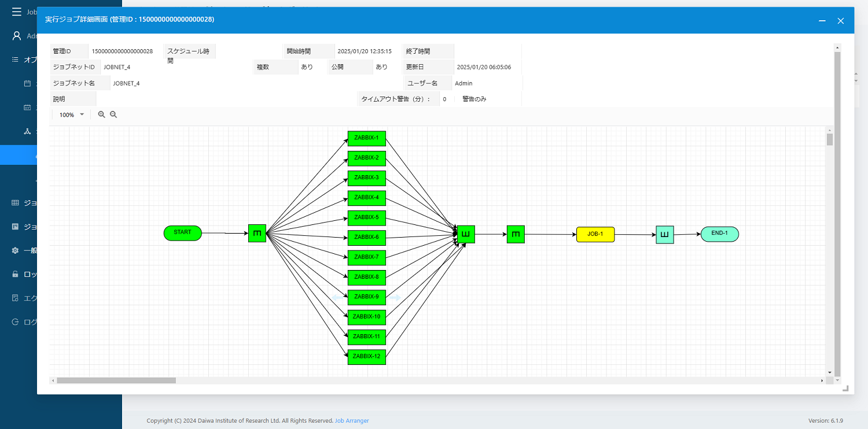Select the END-1 node
This screenshot has height=429, width=868.
[x=719, y=234]
